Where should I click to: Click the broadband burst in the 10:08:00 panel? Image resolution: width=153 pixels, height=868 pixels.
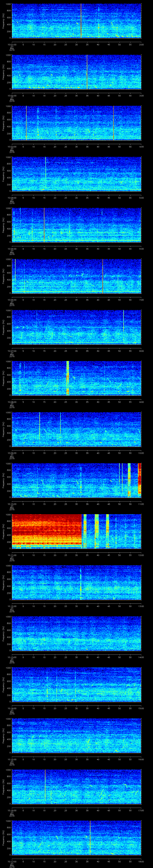(x=68, y=378)
